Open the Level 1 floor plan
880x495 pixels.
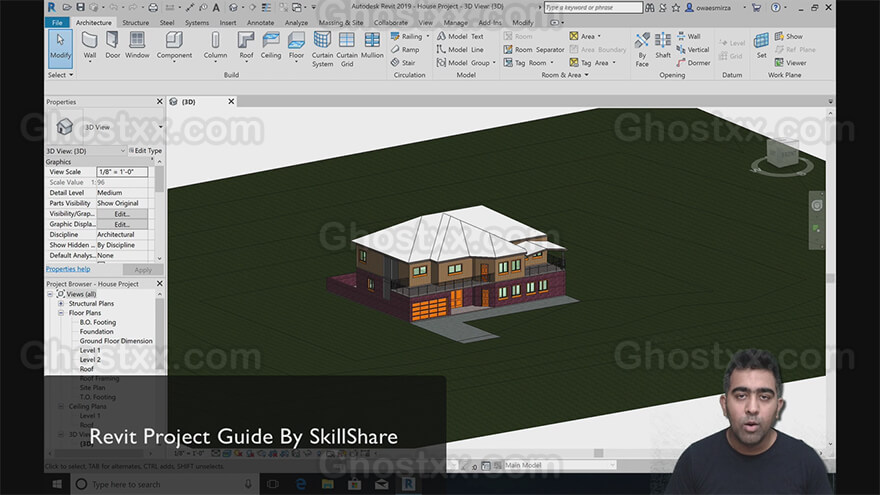coord(90,350)
